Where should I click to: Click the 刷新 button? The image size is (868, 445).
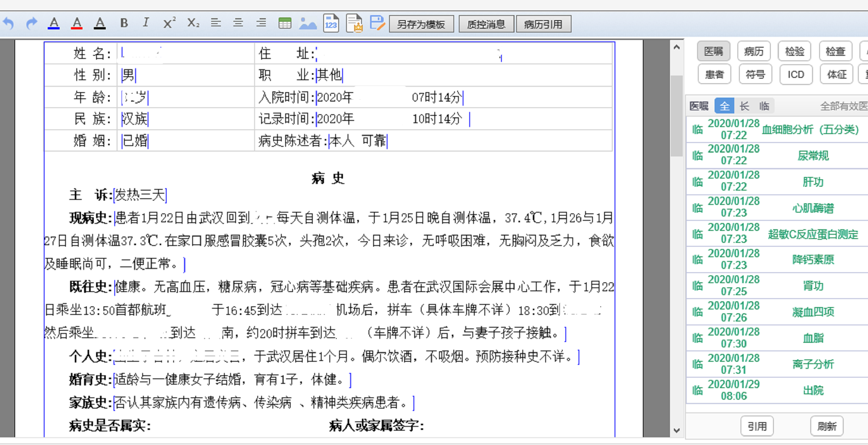click(x=827, y=426)
